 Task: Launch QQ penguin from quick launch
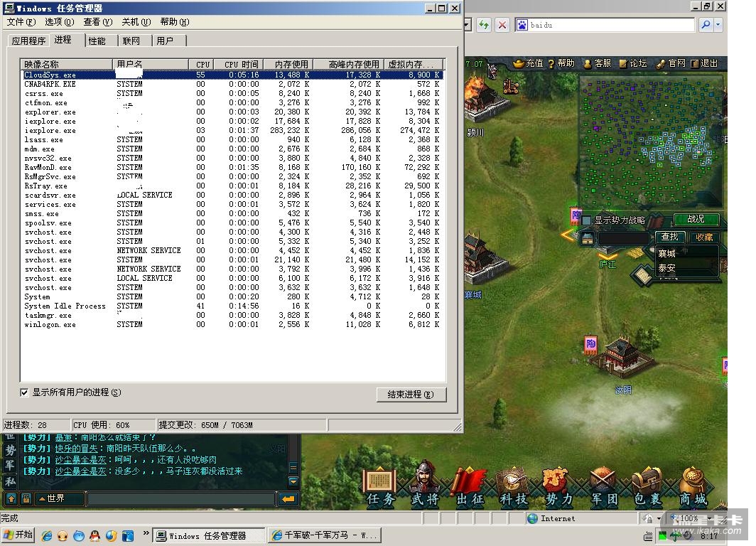(94, 535)
